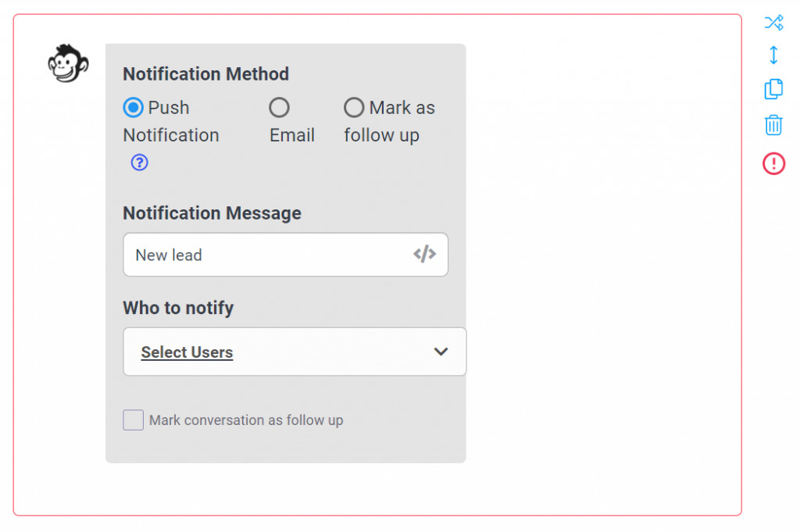Click the Notification Message heading
800x532 pixels.
tap(212, 213)
